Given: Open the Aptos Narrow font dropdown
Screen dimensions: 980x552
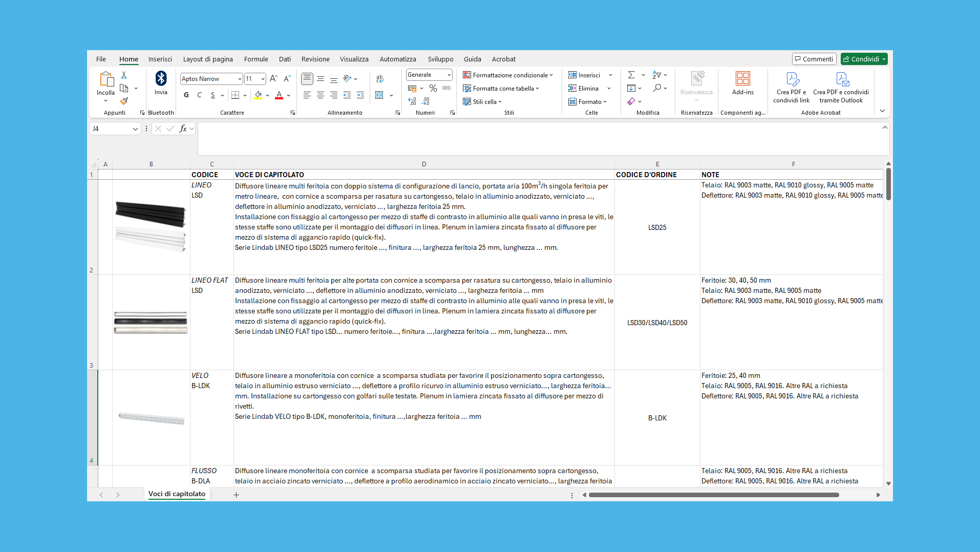Looking at the screenshot, I should pyautogui.click(x=239, y=79).
